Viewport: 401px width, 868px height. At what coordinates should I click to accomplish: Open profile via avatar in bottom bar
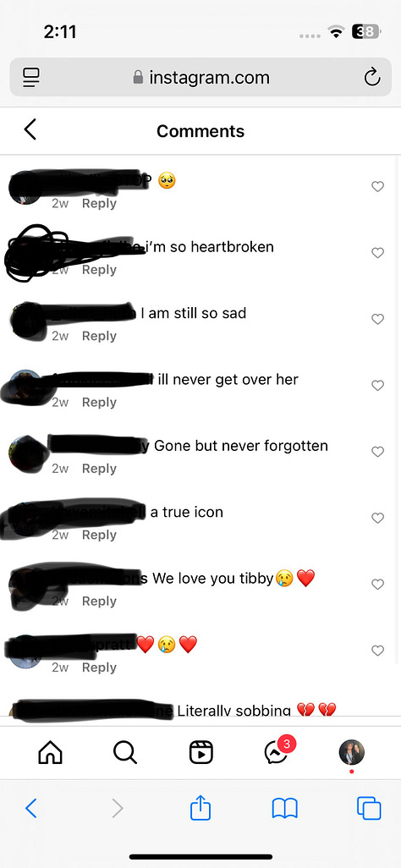click(352, 752)
